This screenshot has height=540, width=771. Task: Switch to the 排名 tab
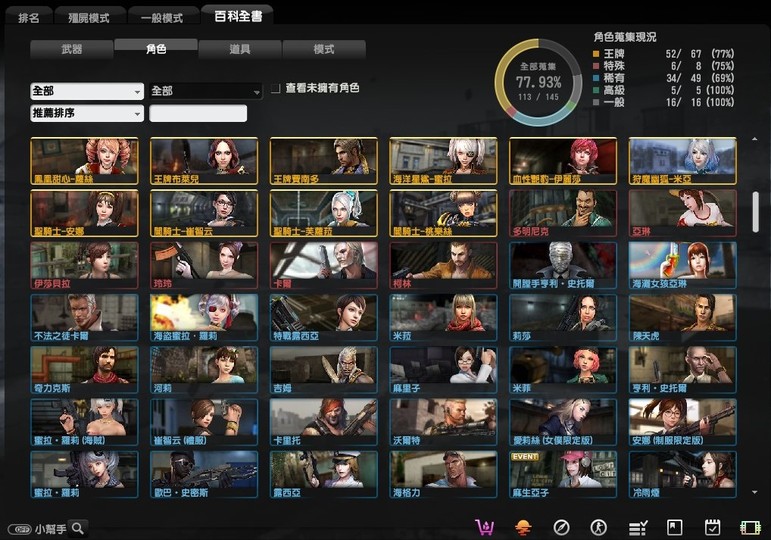click(x=30, y=18)
